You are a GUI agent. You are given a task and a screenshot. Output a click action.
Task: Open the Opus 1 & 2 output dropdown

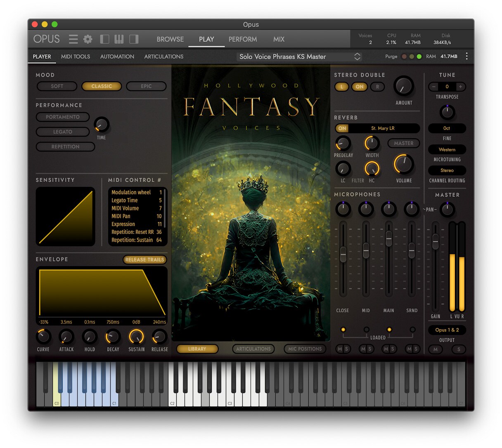point(447,330)
